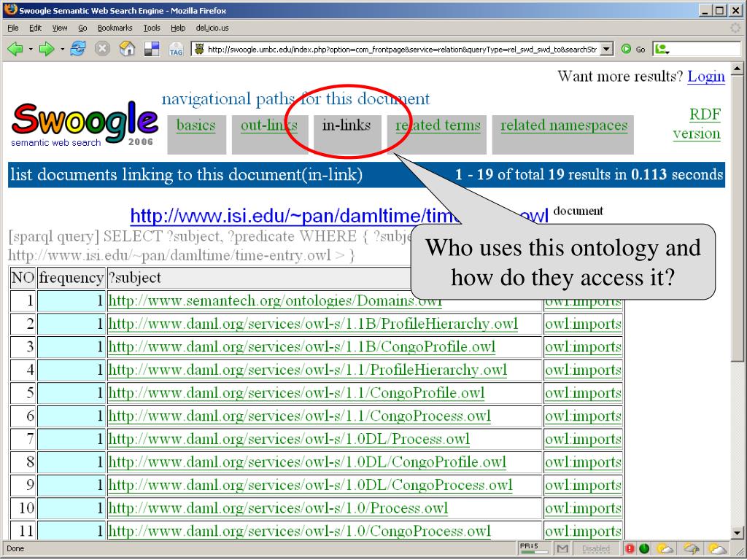
Task: Open the 1.0/Process.owl link
Action: [278, 508]
